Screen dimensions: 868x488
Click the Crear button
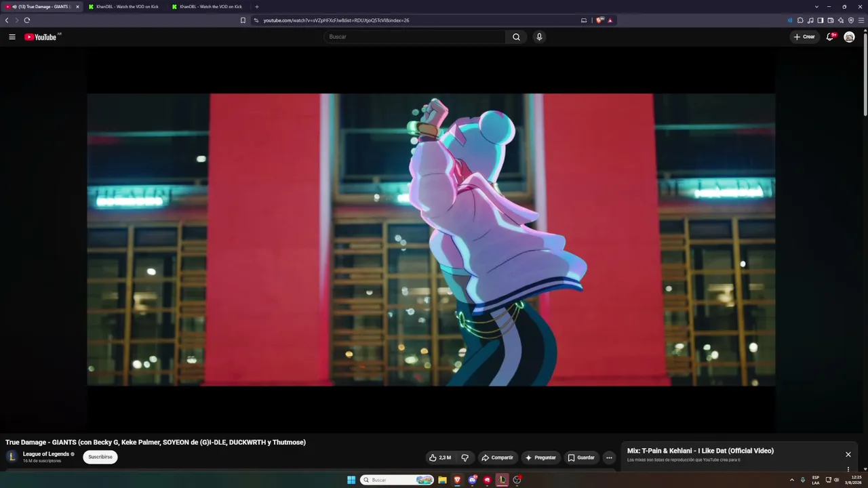pyautogui.click(x=804, y=37)
